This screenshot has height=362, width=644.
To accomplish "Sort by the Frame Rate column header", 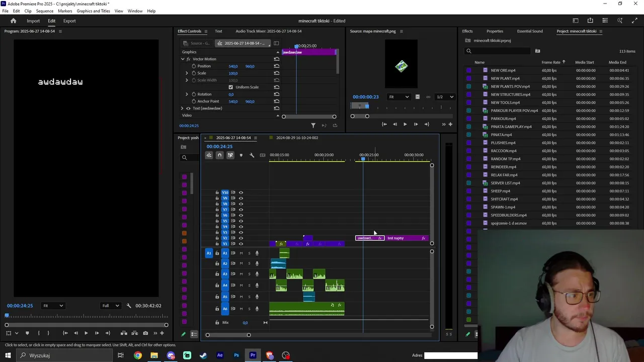I will coord(551,62).
